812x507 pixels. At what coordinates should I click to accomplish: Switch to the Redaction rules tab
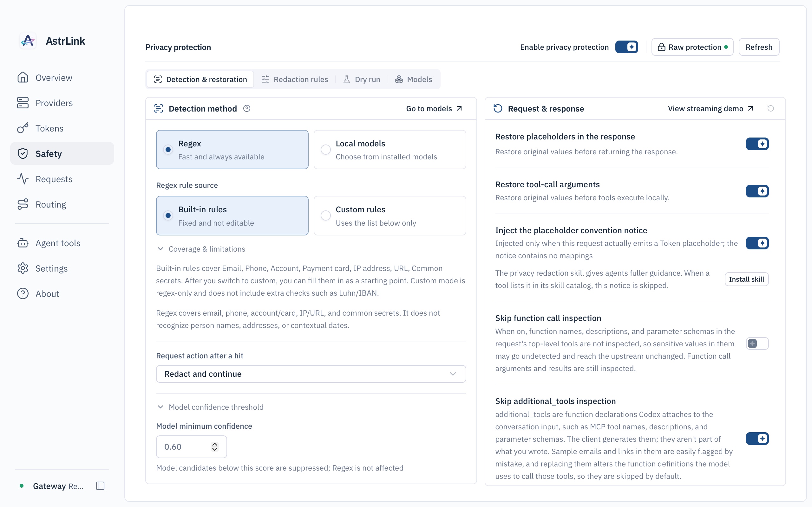coord(295,79)
